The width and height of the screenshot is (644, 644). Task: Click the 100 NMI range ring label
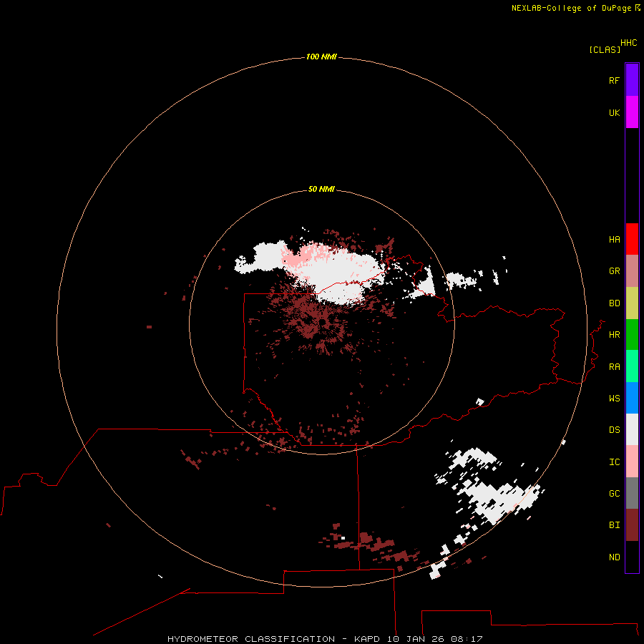(x=321, y=57)
